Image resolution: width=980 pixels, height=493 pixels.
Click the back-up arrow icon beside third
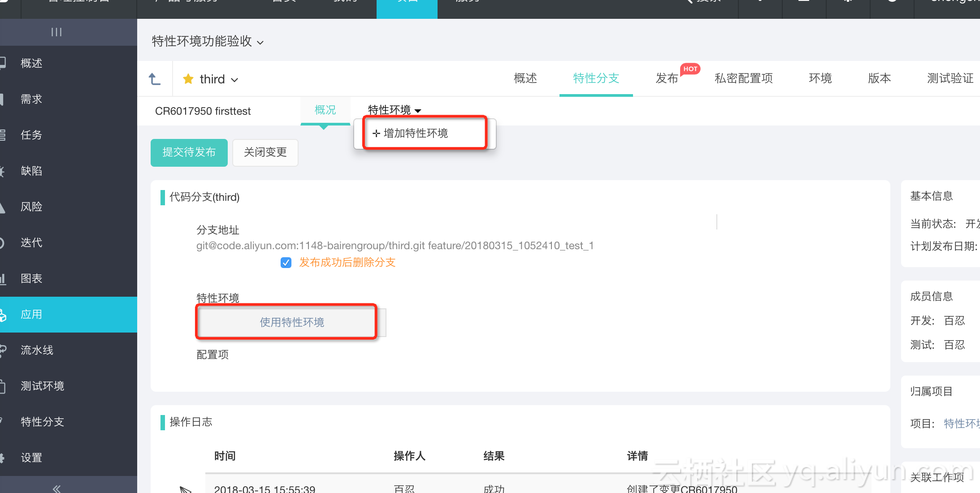pos(155,79)
